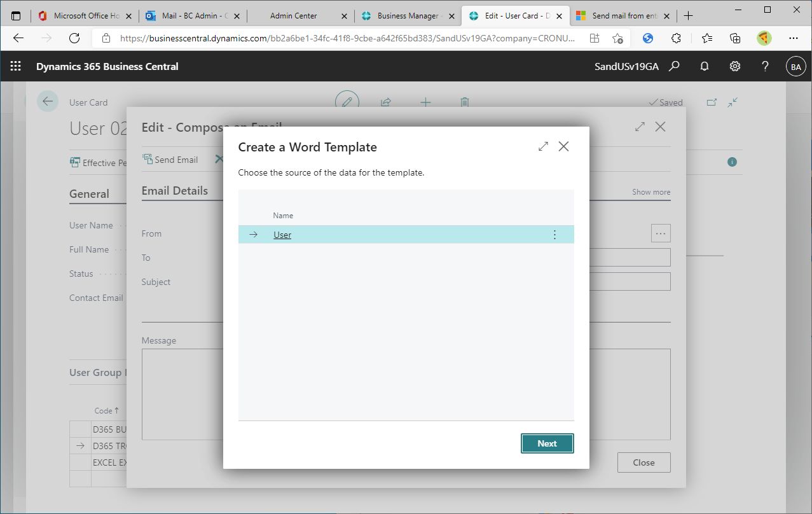Image resolution: width=812 pixels, height=514 pixels.
Task: Open the User data source link
Action: (x=282, y=234)
